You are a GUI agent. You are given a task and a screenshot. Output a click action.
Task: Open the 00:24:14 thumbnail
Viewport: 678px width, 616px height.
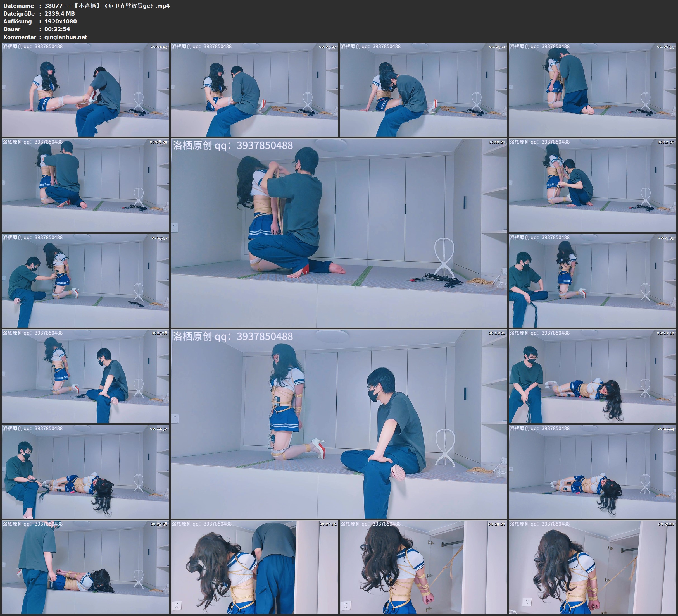click(x=592, y=471)
